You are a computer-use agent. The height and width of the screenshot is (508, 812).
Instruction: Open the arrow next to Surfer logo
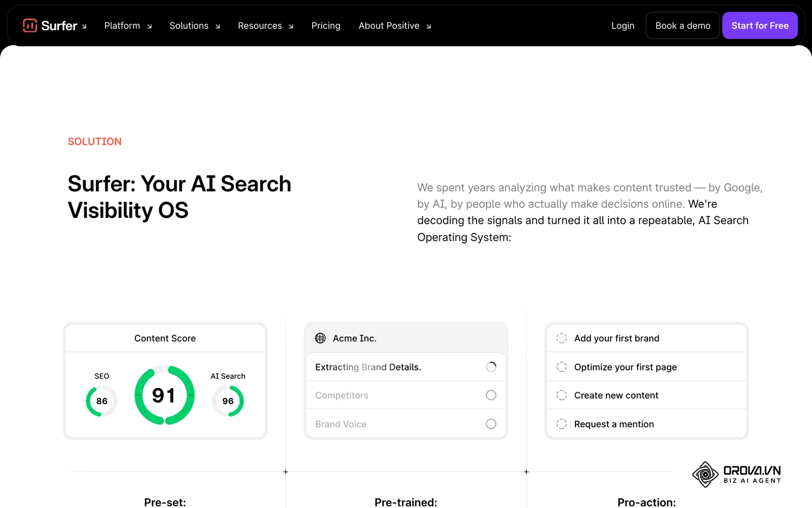(84, 26)
